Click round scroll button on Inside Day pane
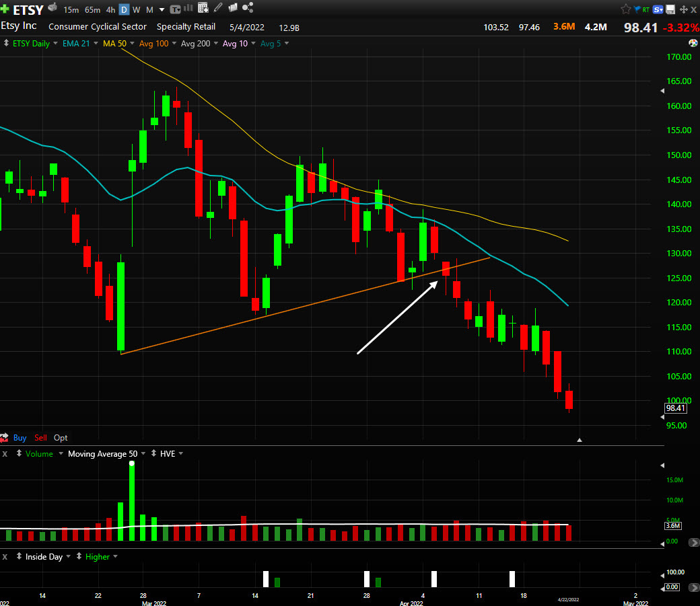700x606 pixels. tap(694, 588)
